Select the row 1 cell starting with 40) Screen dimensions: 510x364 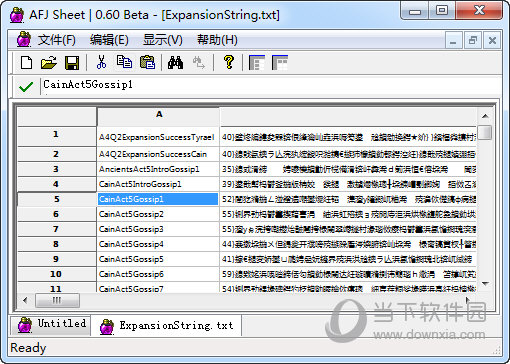[348, 137]
